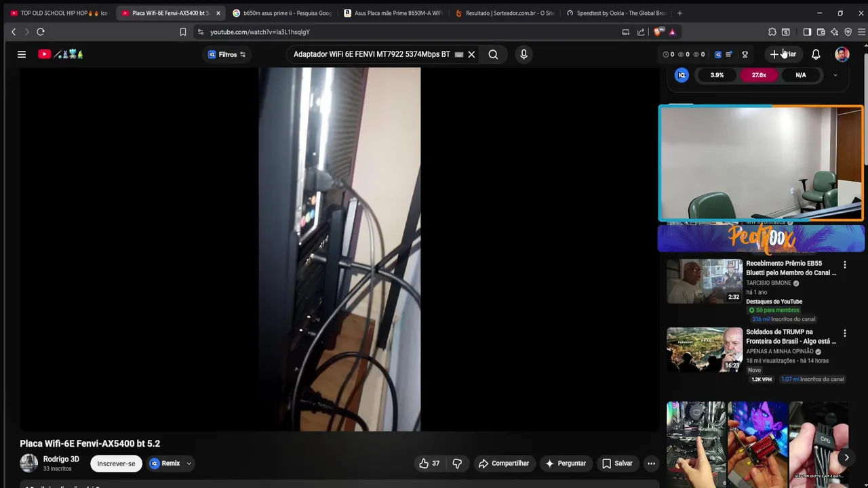Save video with Salvar button
The width and height of the screenshot is (868, 488).
pos(617,464)
